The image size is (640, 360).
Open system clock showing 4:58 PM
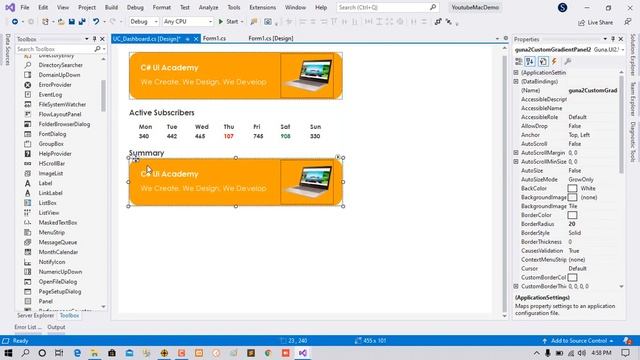pyautogui.click(x=601, y=353)
